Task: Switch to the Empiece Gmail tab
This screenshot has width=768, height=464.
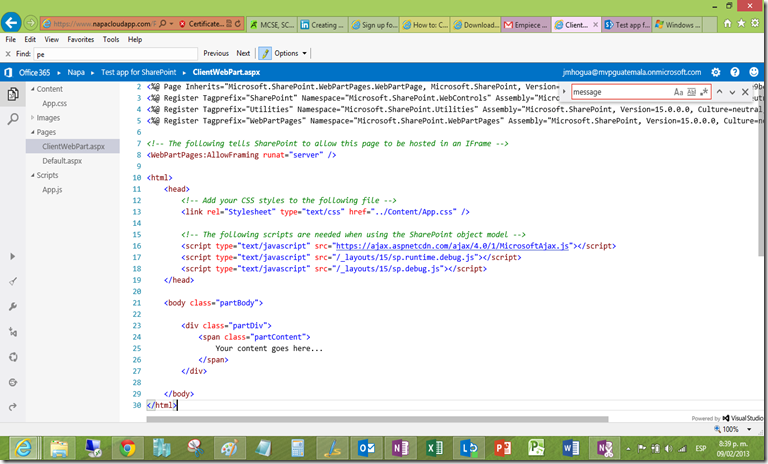Action: tap(526, 24)
